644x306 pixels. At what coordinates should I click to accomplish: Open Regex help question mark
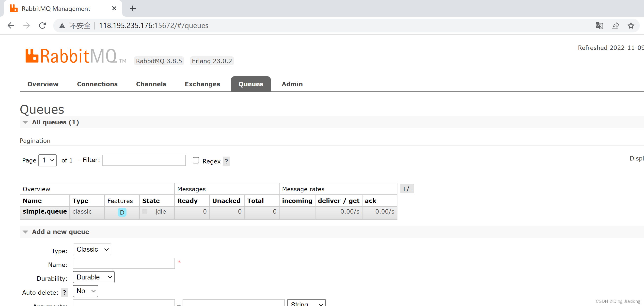[226, 161]
